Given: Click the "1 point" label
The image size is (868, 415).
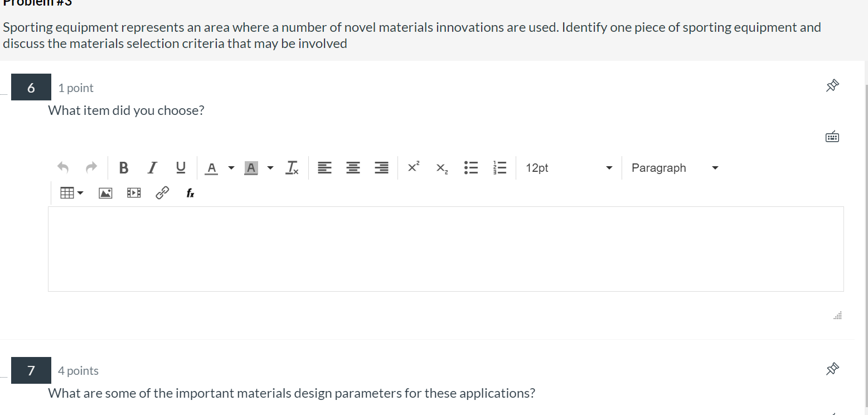Looking at the screenshot, I should click(76, 88).
